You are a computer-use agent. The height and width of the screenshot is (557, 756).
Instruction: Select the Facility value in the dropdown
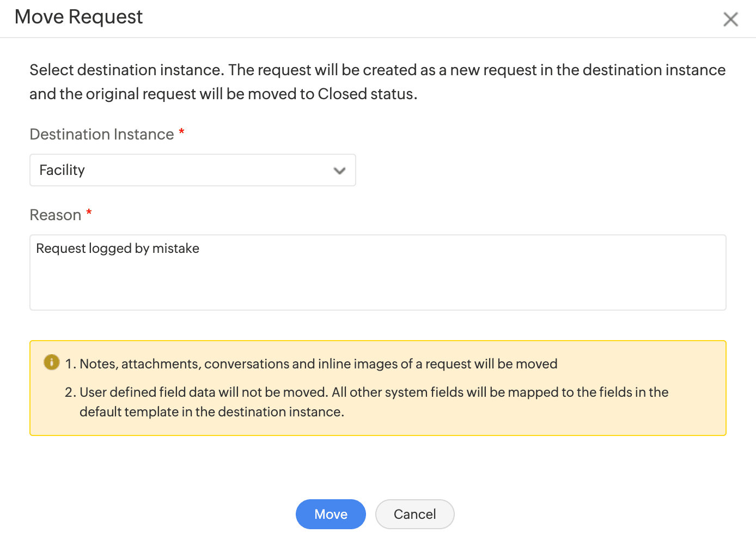click(x=62, y=170)
